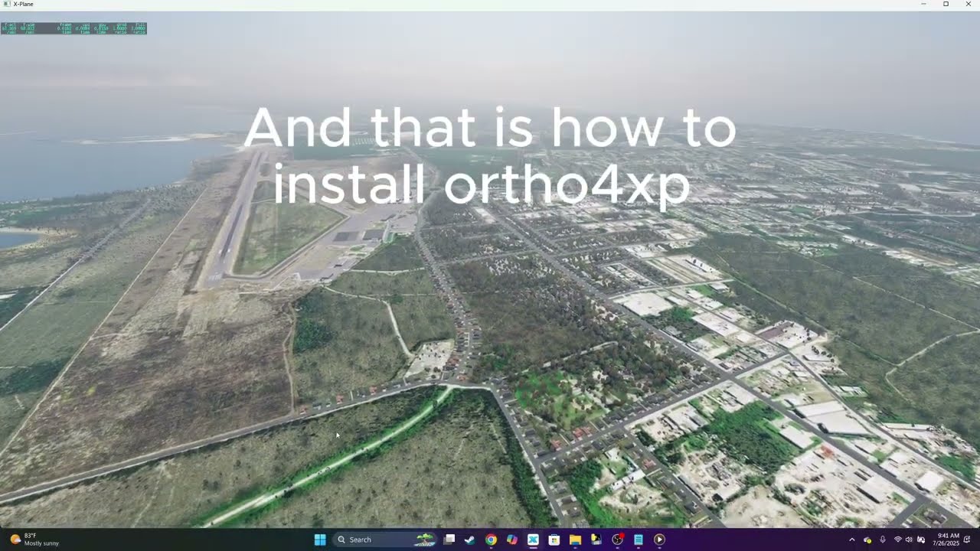Open Task View from the taskbar
Image resolution: width=980 pixels, height=551 pixels.
pyautogui.click(x=449, y=540)
